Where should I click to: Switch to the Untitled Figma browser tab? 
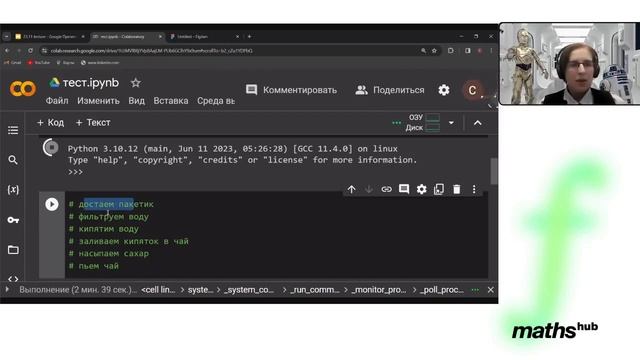coord(204,36)
